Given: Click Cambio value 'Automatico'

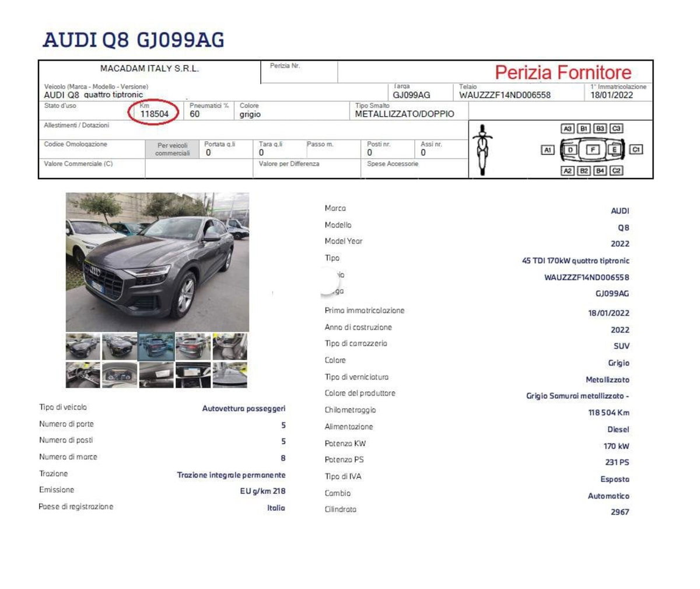Looking at the screenshot, I should (608, 496).
